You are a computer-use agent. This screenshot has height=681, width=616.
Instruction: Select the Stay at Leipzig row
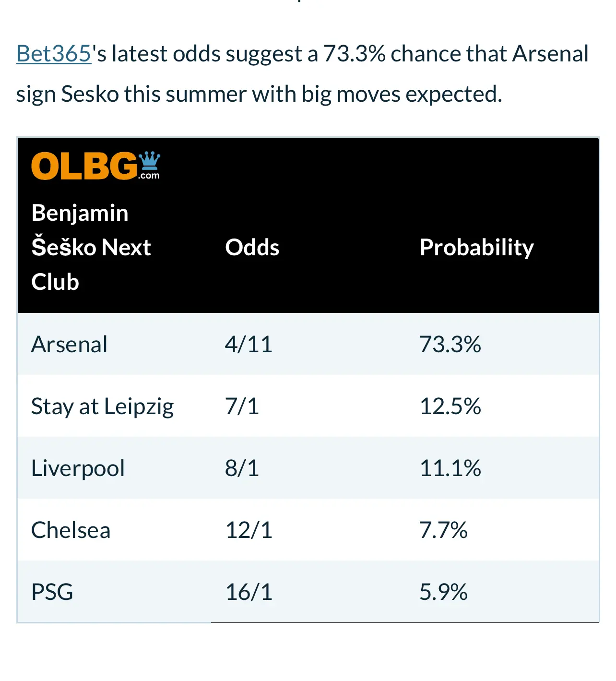308,406
